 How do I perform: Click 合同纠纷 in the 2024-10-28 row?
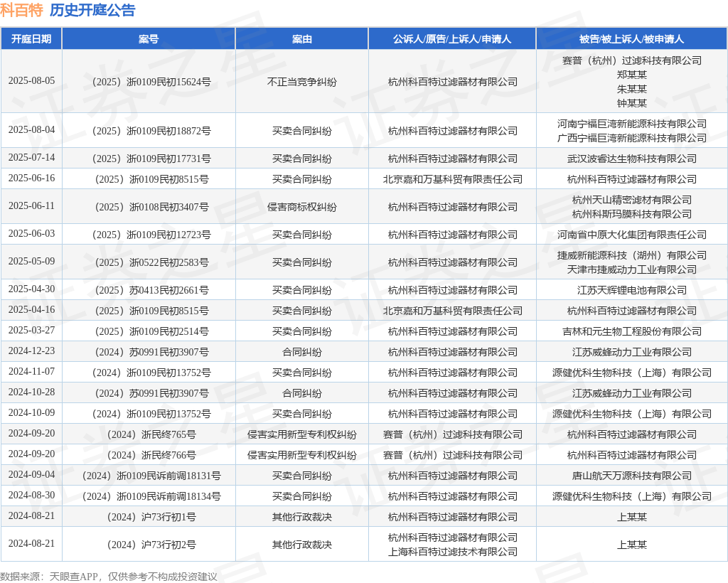301,394
